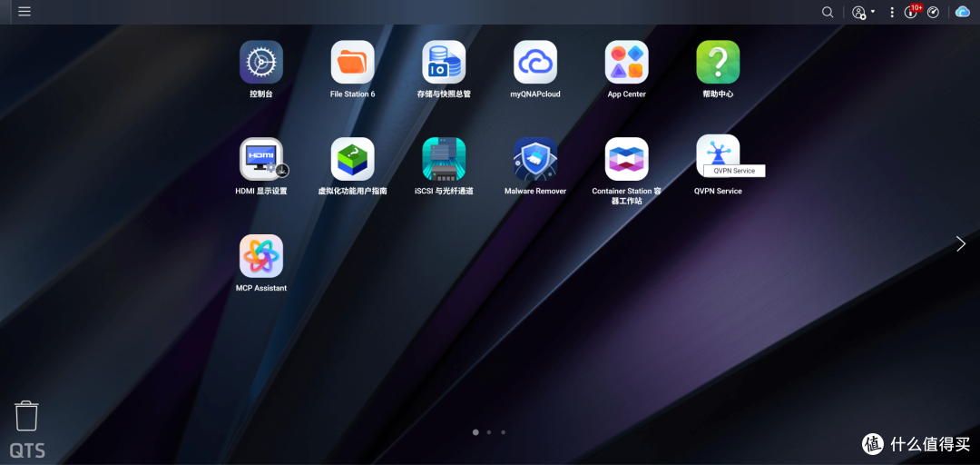
Task: Click the App Center label text
Action: [626, 94]
